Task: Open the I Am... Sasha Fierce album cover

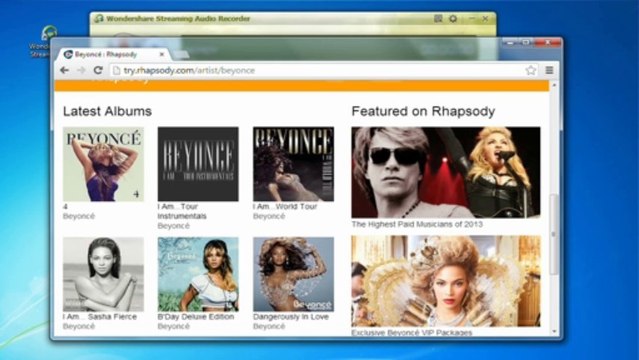Action: 103,274
